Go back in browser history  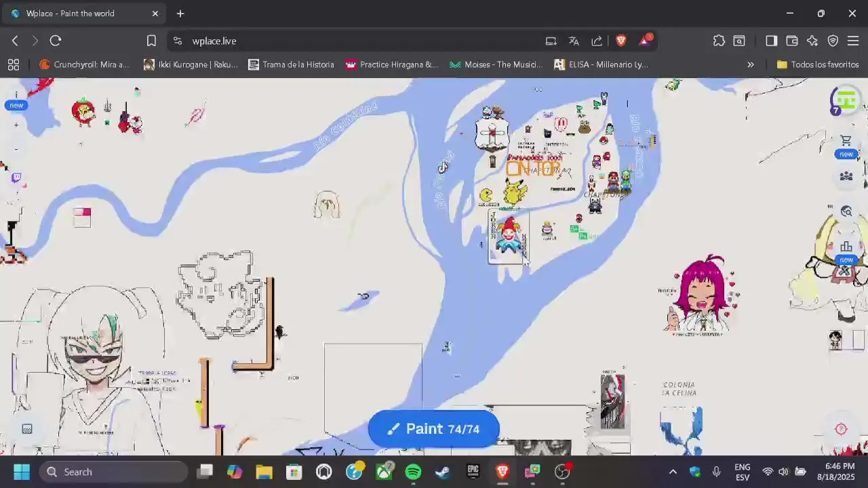point(15,41)
